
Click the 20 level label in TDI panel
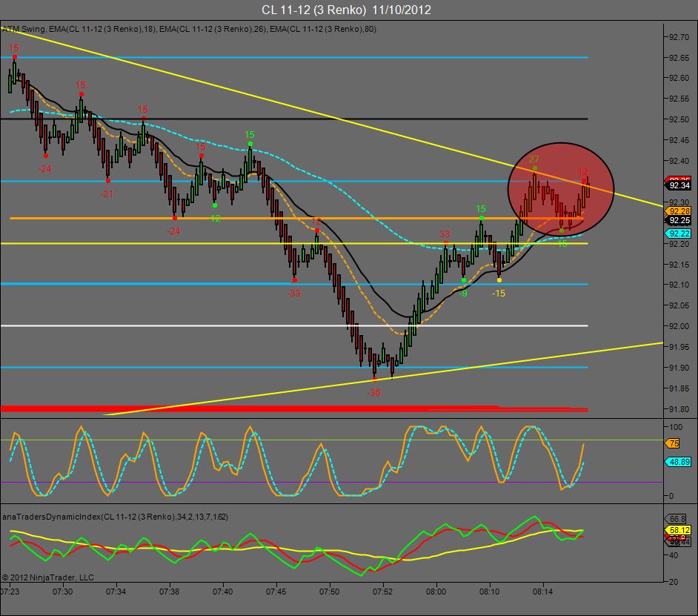pyautogui.click(x=674, y=582)
